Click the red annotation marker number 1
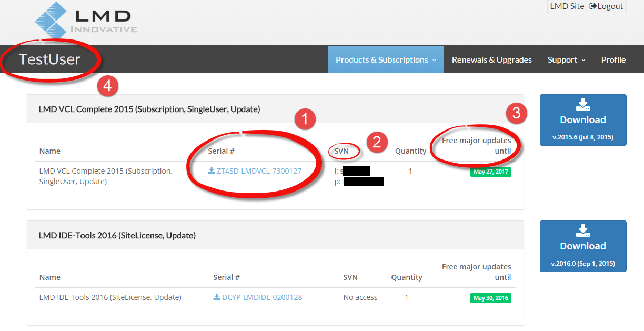Image resolution: width=644 pixels, height=331 pixels. point(304,119)
